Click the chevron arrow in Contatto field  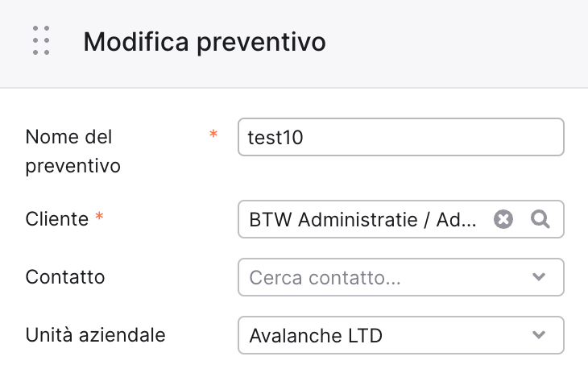(x=539, y=277)
